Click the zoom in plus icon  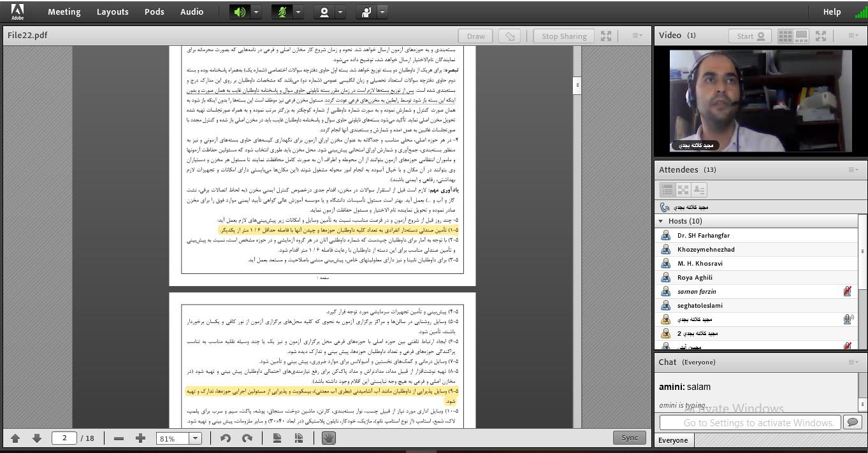click(x=140, y=438)
